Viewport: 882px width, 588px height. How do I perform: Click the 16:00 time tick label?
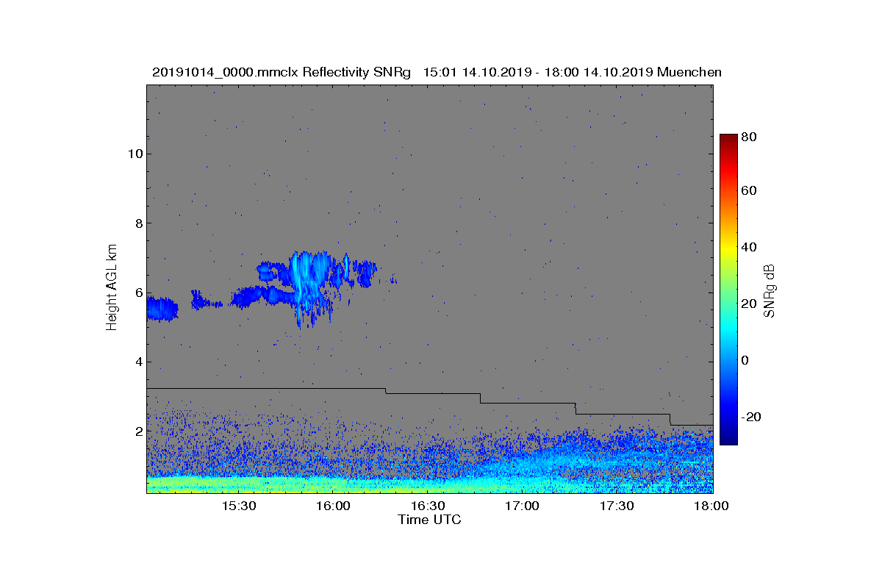333,506
